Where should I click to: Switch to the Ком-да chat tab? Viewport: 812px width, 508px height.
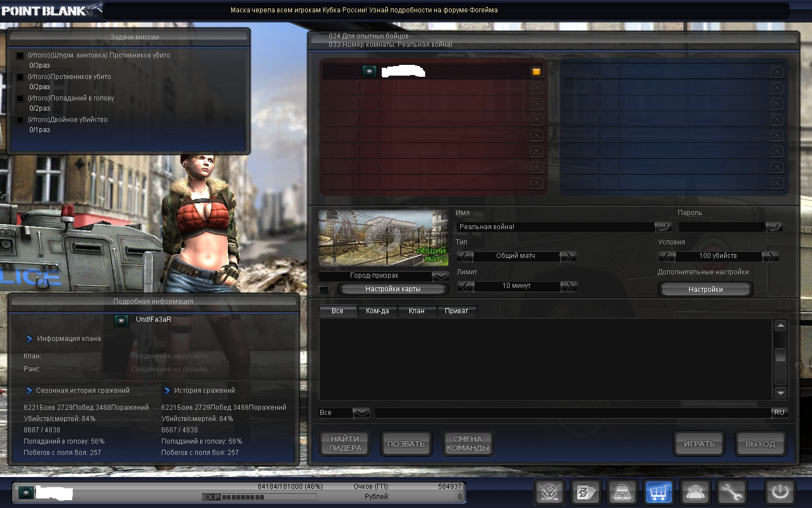point(377,311)
